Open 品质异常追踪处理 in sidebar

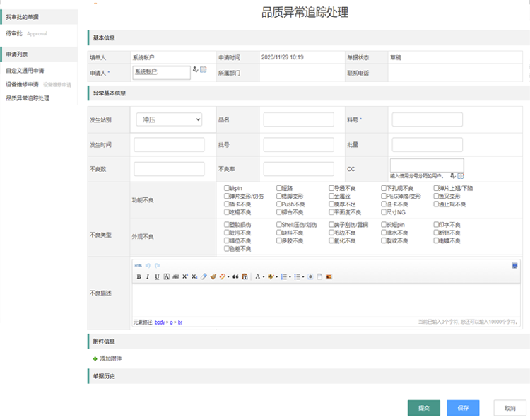[x=28, y=98]
